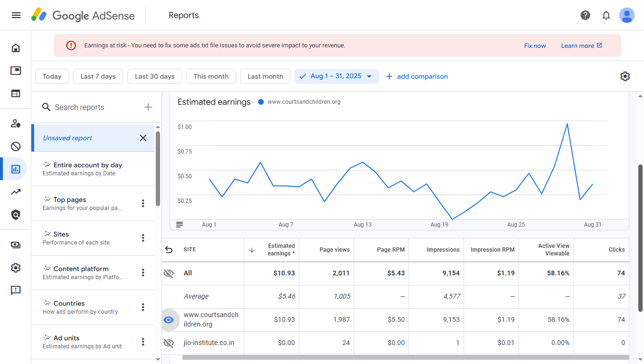
Task: Hide www.courtsandchildren.org from the chart
Action: (x=169, y=320)
